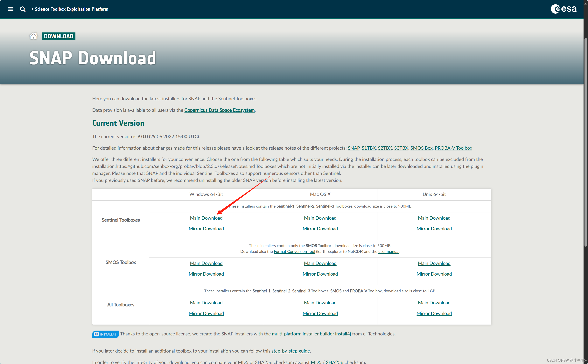Open the Format Conversion Tool link
The width and height of the screenshot is (588, 364).
click(x=294, y=251)
